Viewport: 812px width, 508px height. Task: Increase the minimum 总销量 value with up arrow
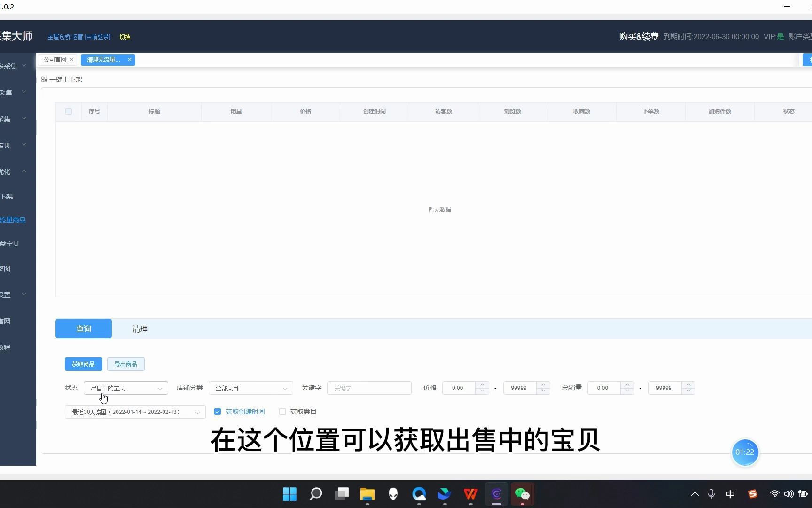(627, 385)
